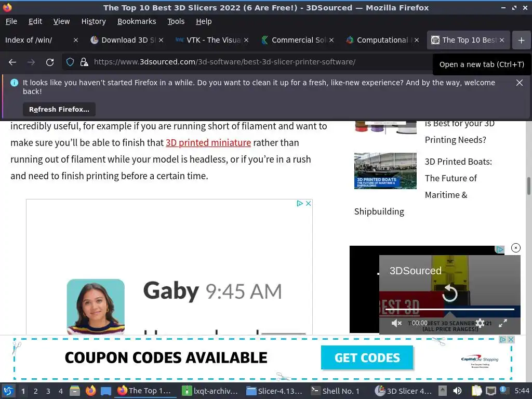Viewport: 532px width, 399px height.
Task: Open the Edit menu
Action: pyautogui.click(x=35, y=21)
